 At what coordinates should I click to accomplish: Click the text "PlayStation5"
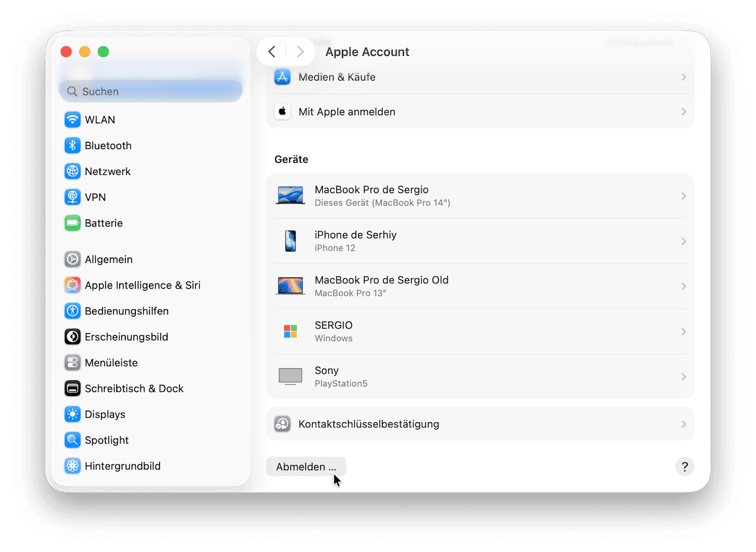coord(341,383)
